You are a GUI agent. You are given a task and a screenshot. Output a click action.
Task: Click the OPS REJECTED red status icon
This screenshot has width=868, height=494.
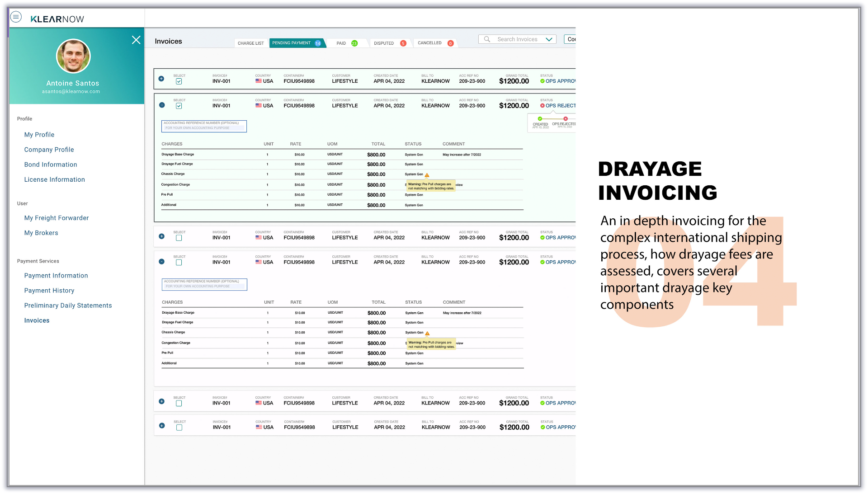click(542, 106)
